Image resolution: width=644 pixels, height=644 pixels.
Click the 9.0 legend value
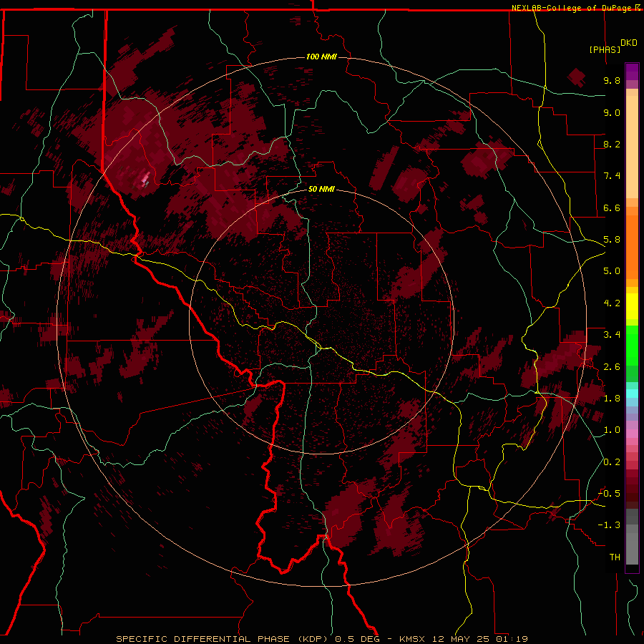[612, 112]
